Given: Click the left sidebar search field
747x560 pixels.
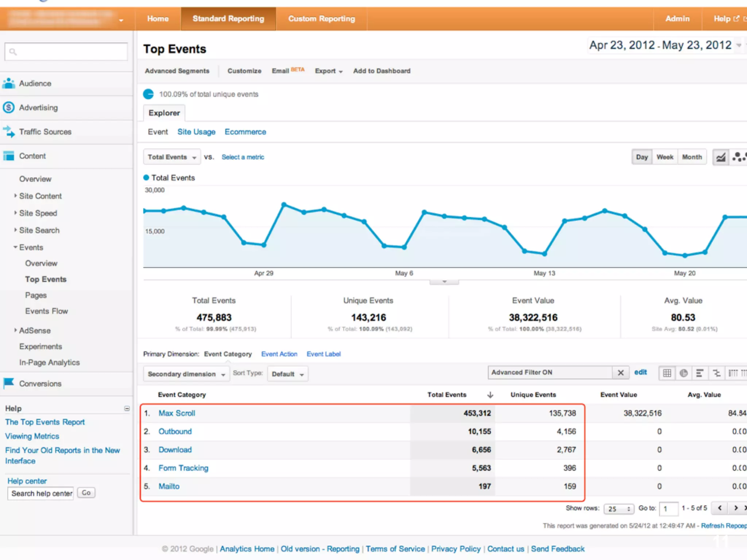Looking at the screenshot, I should (66, 52).
